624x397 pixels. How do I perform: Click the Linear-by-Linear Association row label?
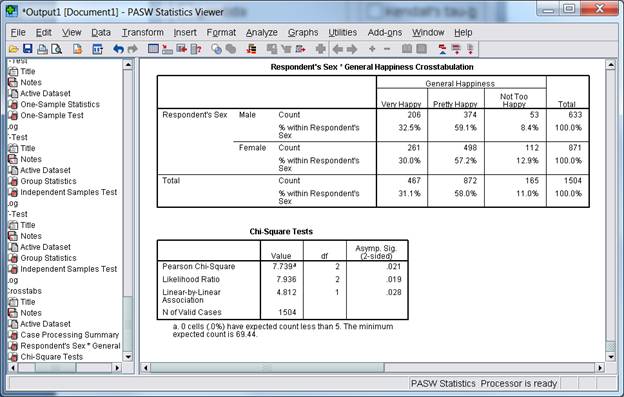click(191, 296)
